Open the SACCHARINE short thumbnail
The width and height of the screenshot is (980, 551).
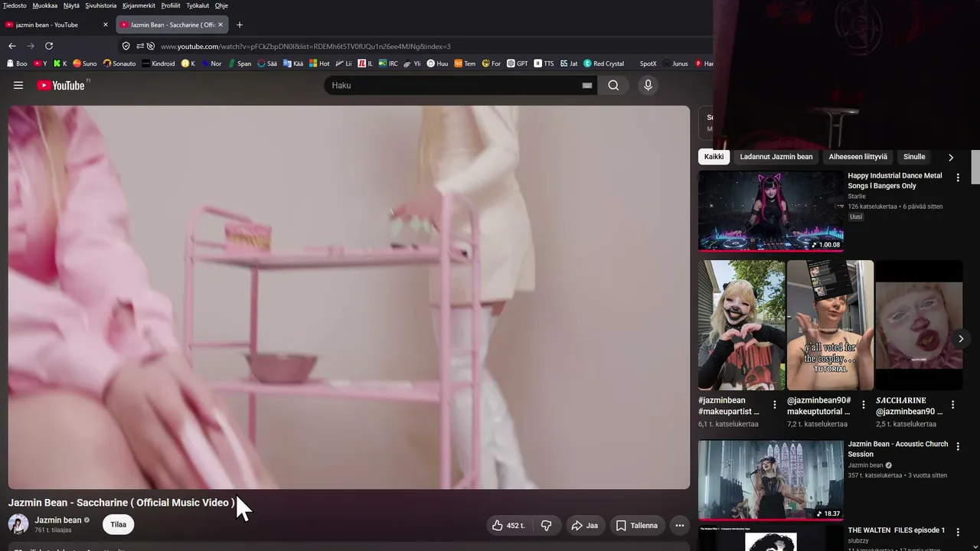pyautogui.click(x=920, y=325)
